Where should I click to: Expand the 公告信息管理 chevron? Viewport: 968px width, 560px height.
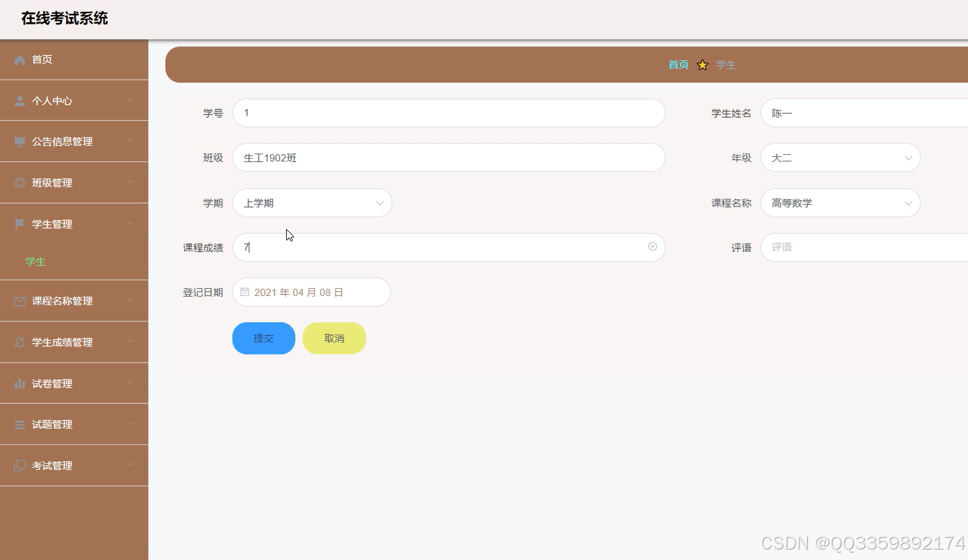[131, 140]
